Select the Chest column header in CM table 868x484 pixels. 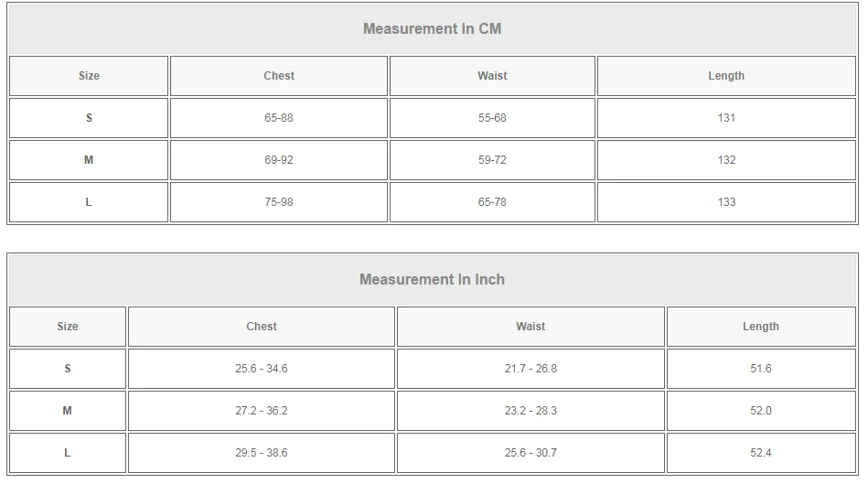tap(278, 76)
